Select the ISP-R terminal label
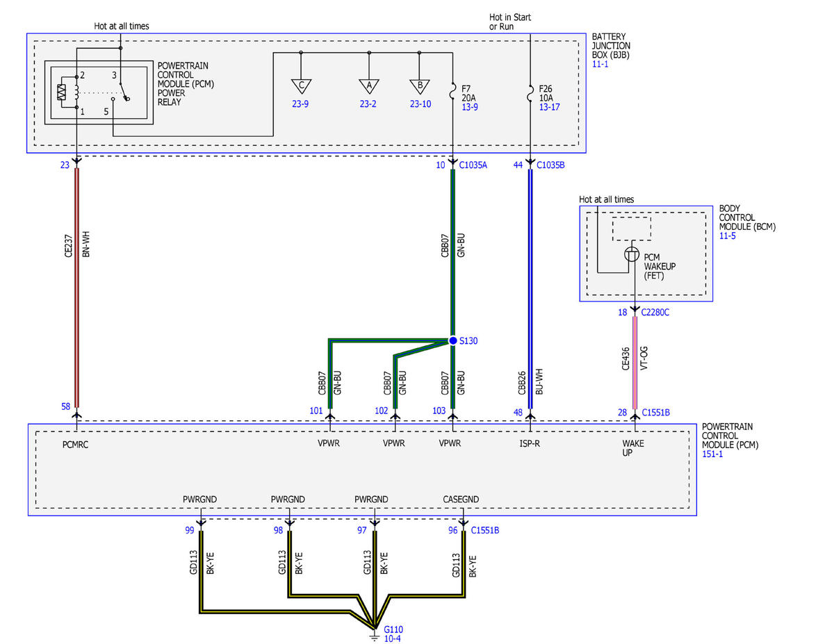The image size is (834, 644). click(x=530, y=443)
